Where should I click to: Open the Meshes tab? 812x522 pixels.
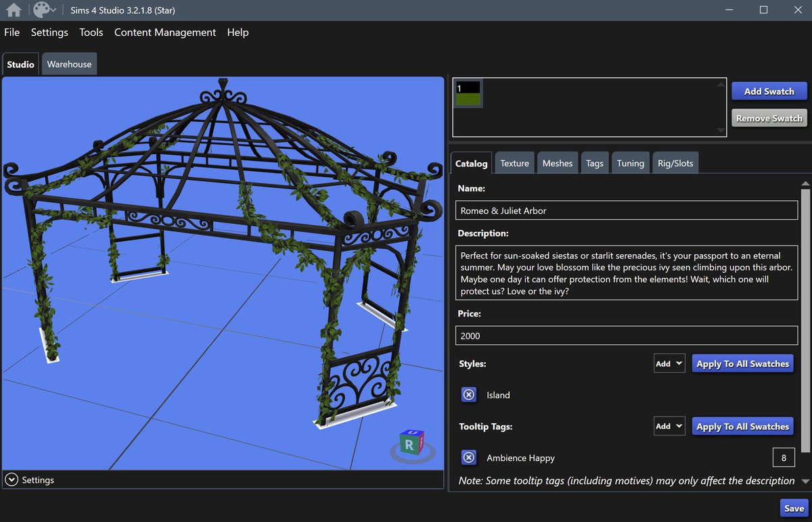pos(558,163)
